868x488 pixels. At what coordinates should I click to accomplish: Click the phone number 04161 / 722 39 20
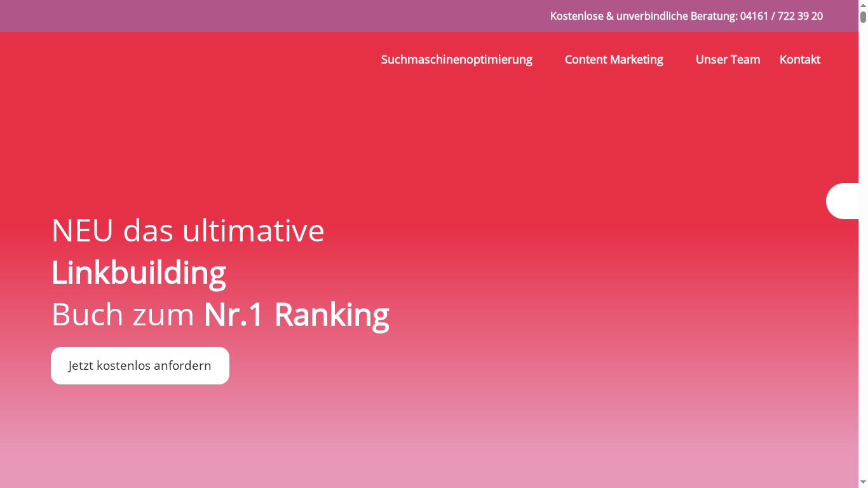coord(781,16)
